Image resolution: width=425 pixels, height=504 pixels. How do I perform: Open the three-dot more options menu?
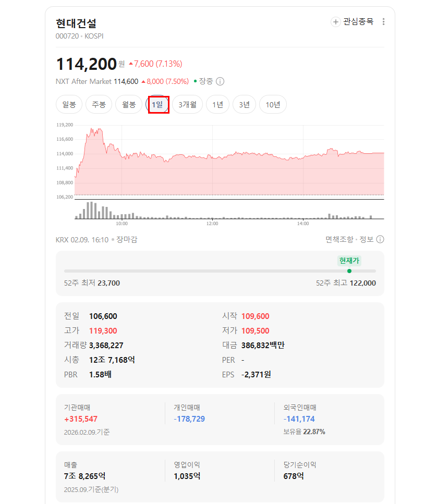click(x=383, y=22)
